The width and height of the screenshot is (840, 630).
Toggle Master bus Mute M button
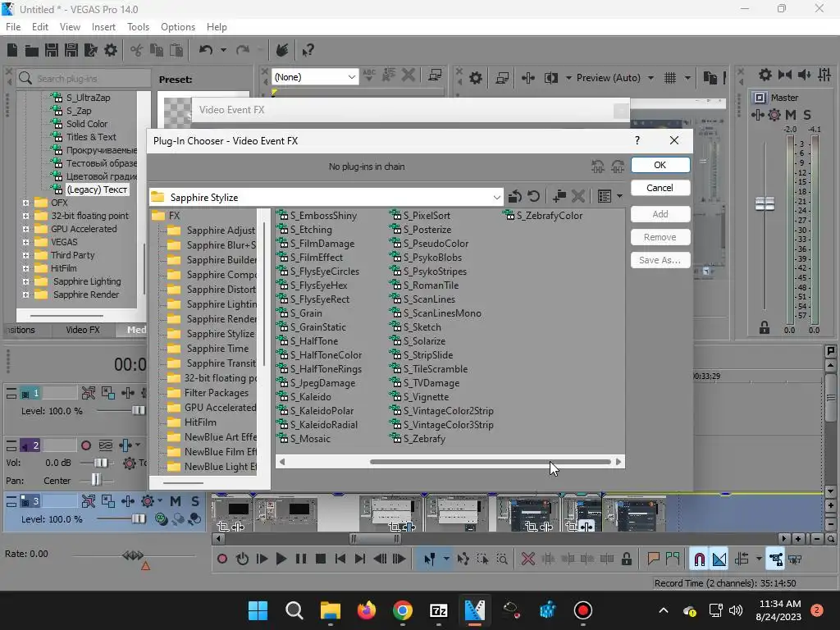791,115
